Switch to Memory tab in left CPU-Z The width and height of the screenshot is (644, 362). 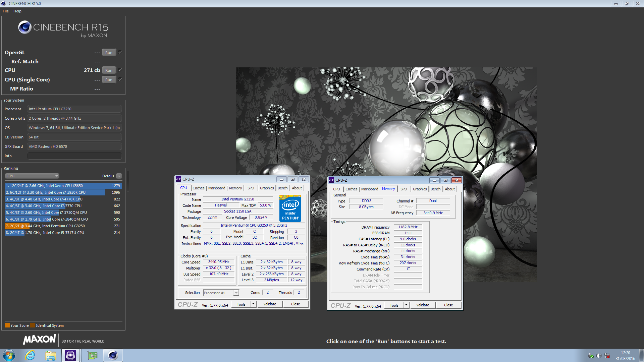[x=235, y=188]
